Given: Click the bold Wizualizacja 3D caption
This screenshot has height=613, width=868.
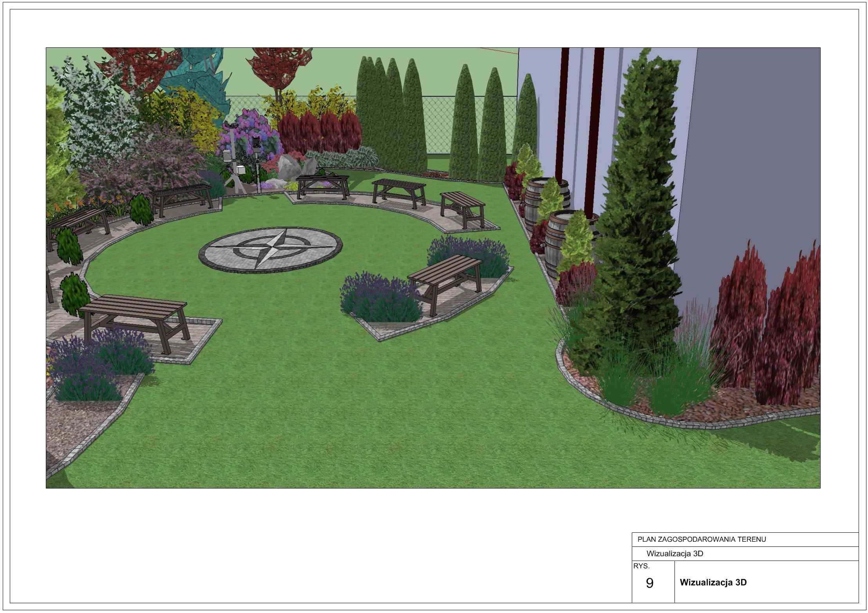Looking at the screenshot, I should pyautogui.click(x=713, y=582).
